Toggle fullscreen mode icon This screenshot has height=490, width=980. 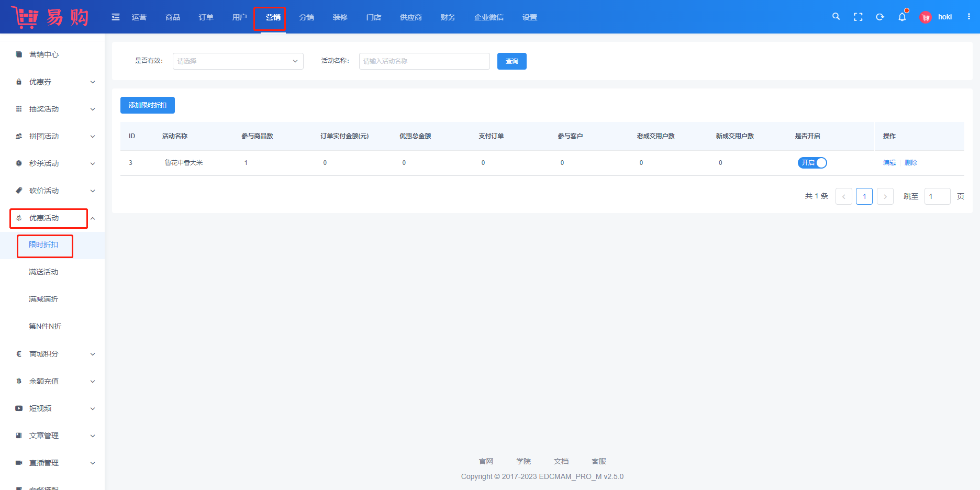coord(858,17)
